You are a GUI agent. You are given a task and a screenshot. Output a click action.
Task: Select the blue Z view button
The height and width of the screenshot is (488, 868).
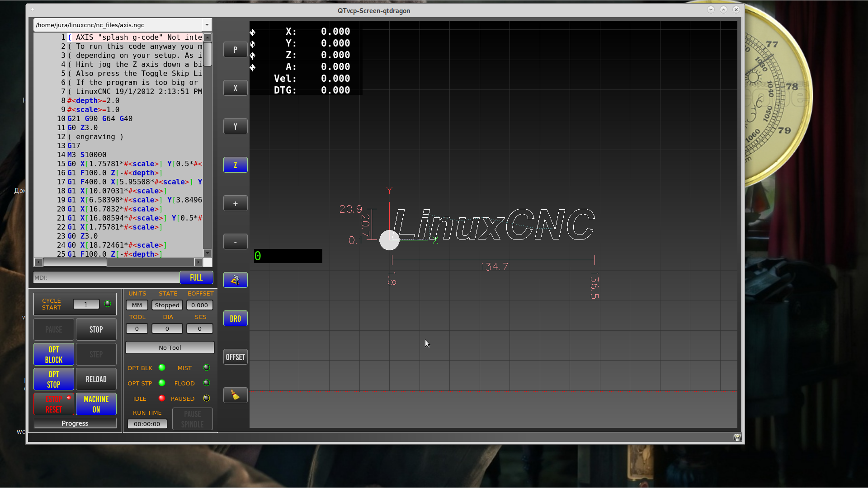(x=235, y=165)
